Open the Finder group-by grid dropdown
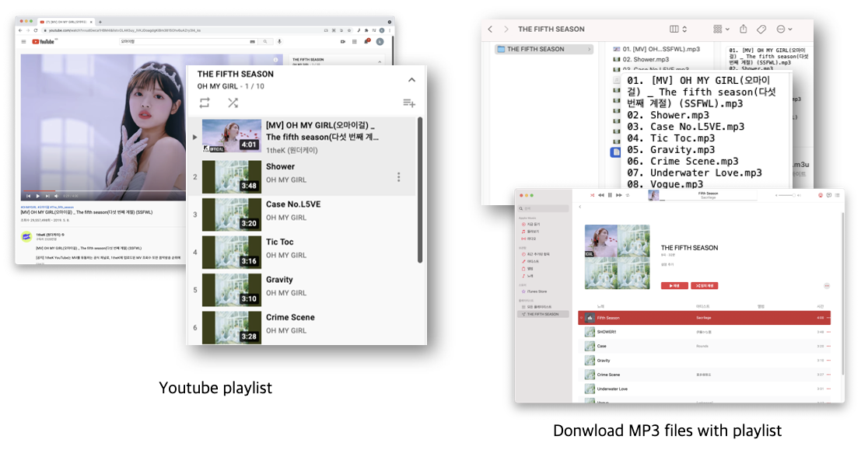The width and height of the screenshot is (868, 457). click(x=721, y=29)
